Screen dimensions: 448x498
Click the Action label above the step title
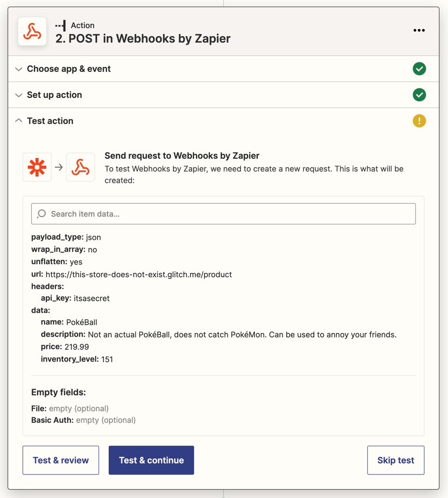coord(83,26)
